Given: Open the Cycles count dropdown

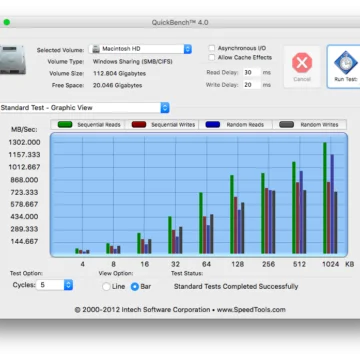Looking at the screenshot, I should (x=55, y=285).
